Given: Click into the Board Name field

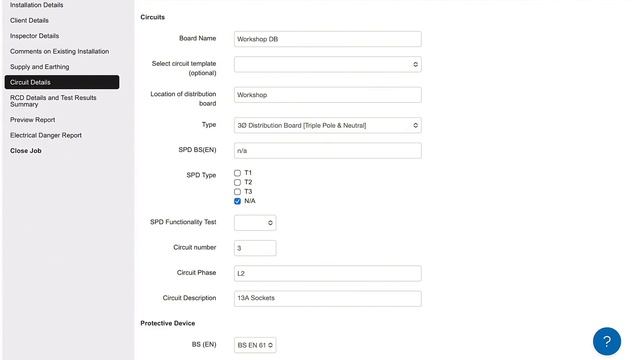Looking at the screenshot, I should (x=328, y=39).
